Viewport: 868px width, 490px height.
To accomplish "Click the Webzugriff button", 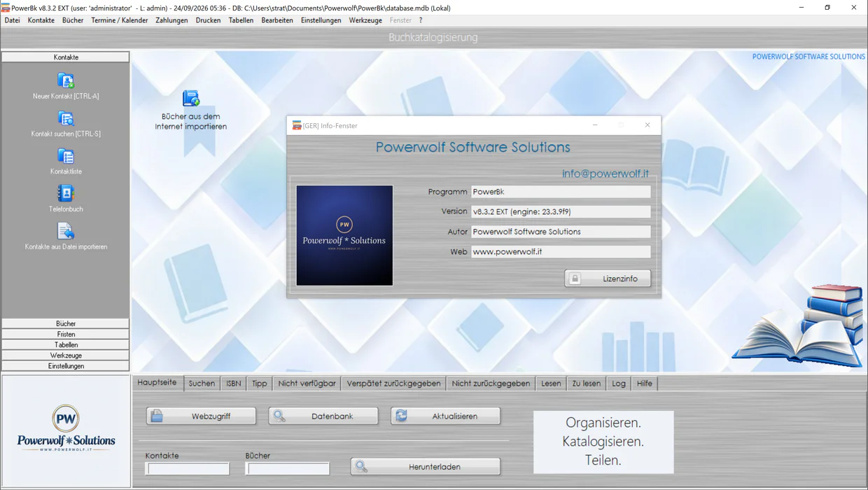I will tap(201, 416).
